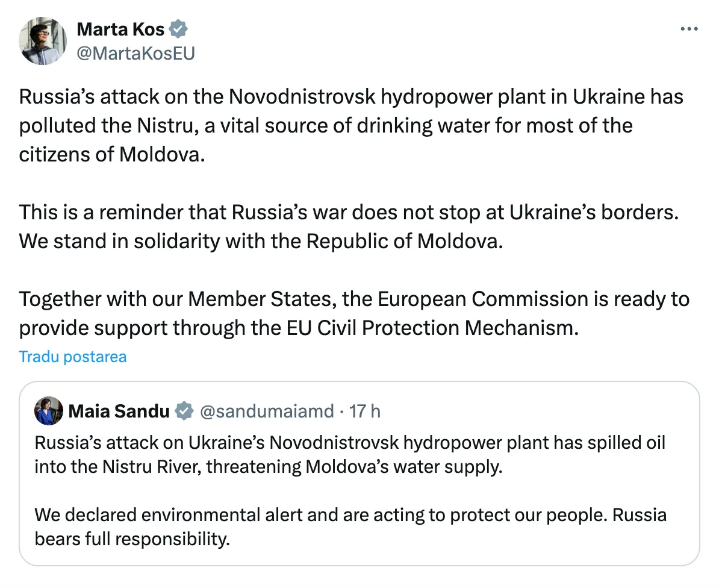Click the @sandumaiamd handle
The image size is (719, 588).
point(266,411)
